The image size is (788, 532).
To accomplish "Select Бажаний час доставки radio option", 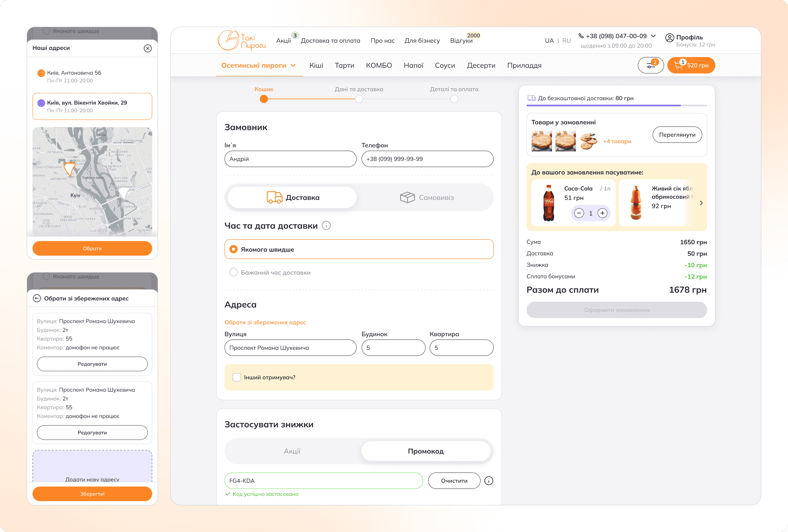I will click(234, 272).
